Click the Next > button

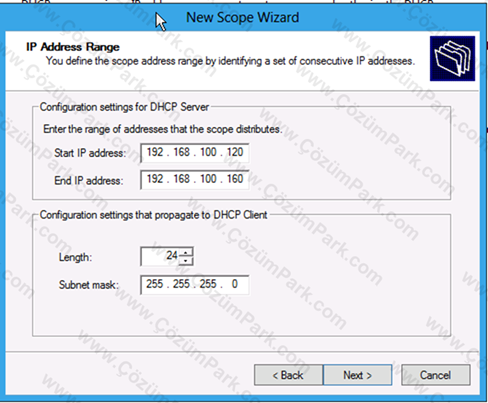[x=357, y=375]
